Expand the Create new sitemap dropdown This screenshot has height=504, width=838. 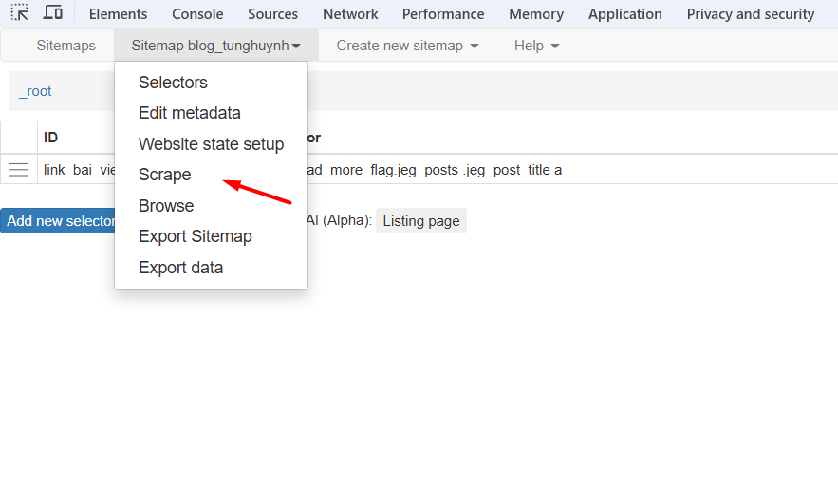[x=407, y=46]
